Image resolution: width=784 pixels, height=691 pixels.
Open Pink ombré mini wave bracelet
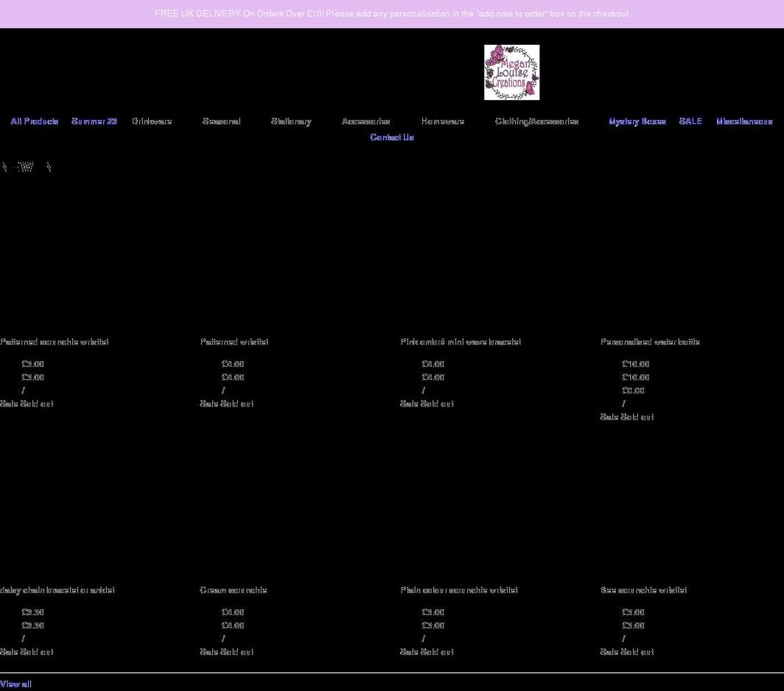pyautogui.click(x=461, y=342)
